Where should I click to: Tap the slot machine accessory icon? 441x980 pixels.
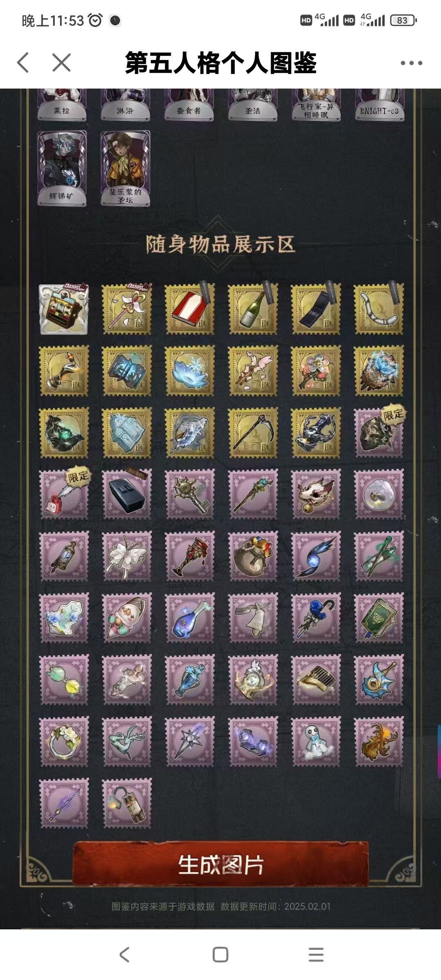click(x=63, y=309)
